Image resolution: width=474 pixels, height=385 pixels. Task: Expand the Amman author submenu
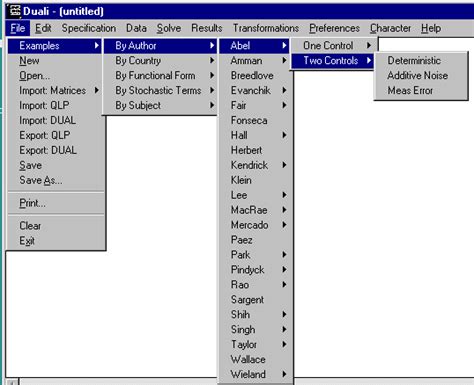point(256,61)
